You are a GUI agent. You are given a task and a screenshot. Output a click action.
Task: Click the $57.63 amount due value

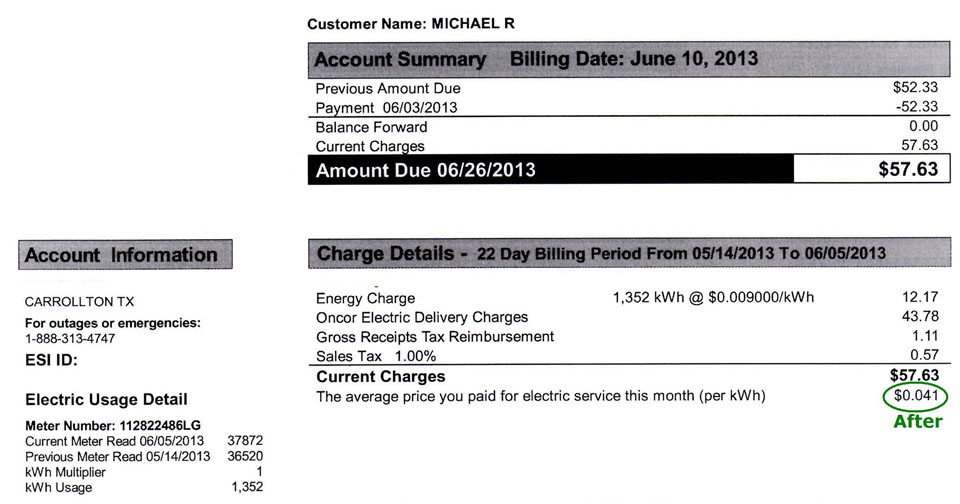click(x=908, y=169)
